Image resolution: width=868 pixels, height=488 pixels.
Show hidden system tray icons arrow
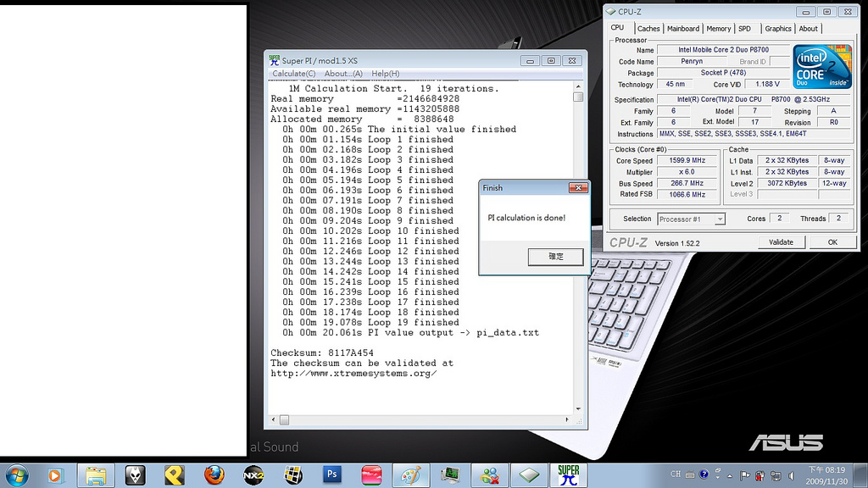730,475
